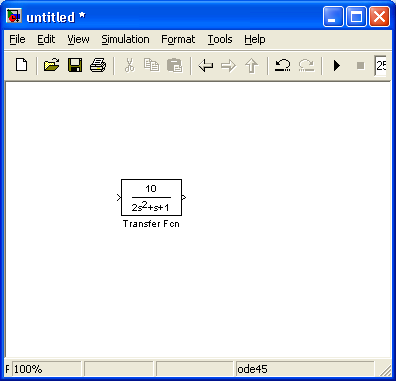Image resolution: width=396 pixels, height=381 pixels.
Task: Open the File menu
Action: click(x=17, y=39)
